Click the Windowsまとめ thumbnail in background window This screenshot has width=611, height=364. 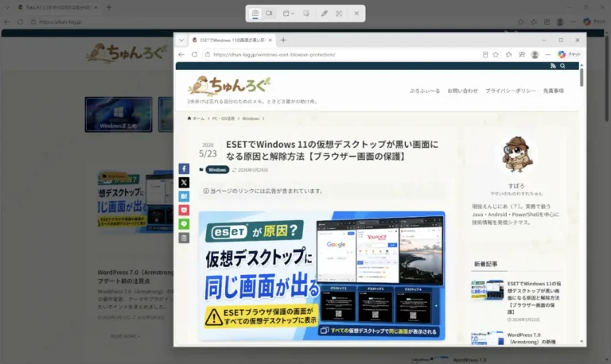[x=119, y=114]
